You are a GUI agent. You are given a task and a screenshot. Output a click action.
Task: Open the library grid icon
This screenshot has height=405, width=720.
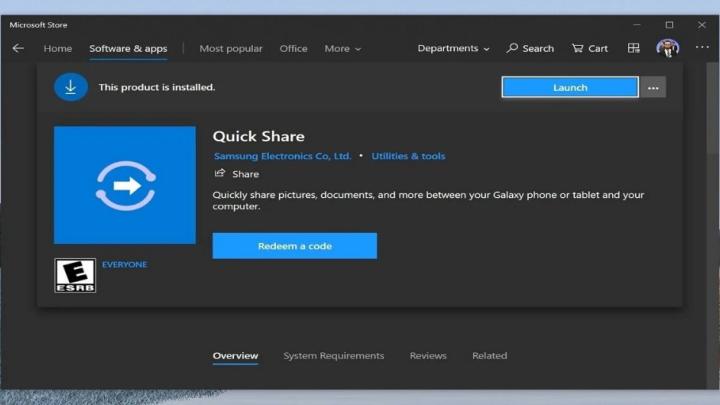(x=634, y=48)
